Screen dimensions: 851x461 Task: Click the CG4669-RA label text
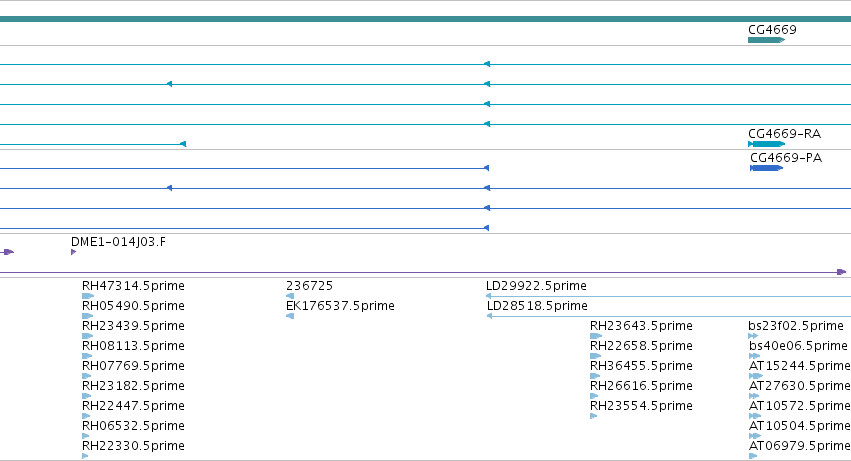pos(784,134)
